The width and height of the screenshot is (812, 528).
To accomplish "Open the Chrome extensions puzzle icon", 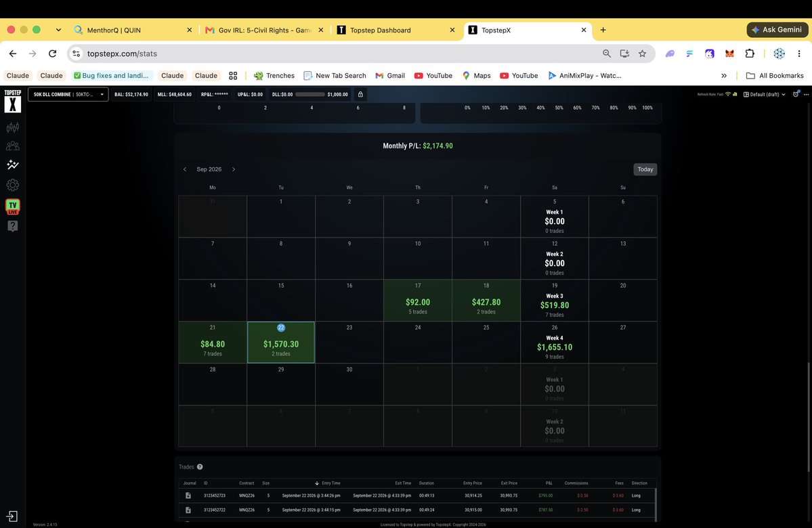I will pos(749,53).
